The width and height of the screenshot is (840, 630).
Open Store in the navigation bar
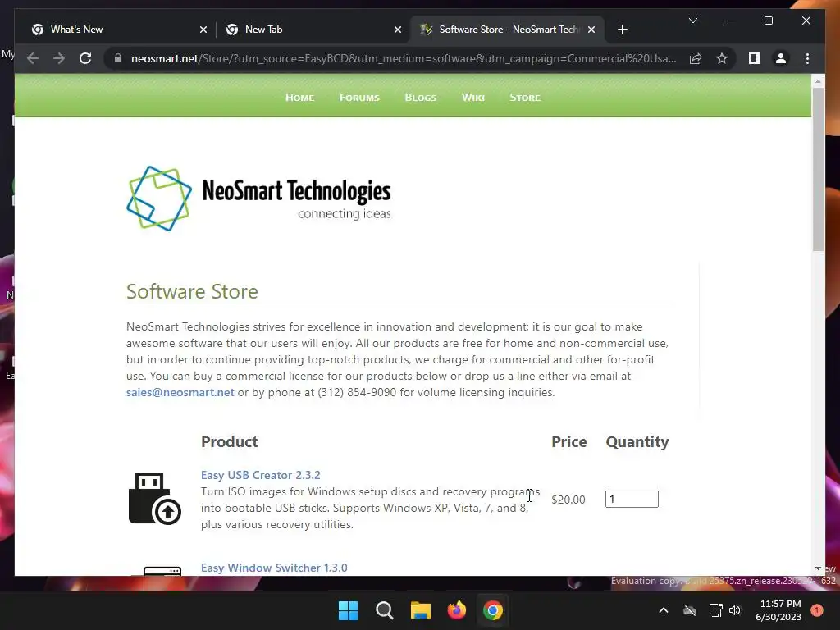coord(525,98)
